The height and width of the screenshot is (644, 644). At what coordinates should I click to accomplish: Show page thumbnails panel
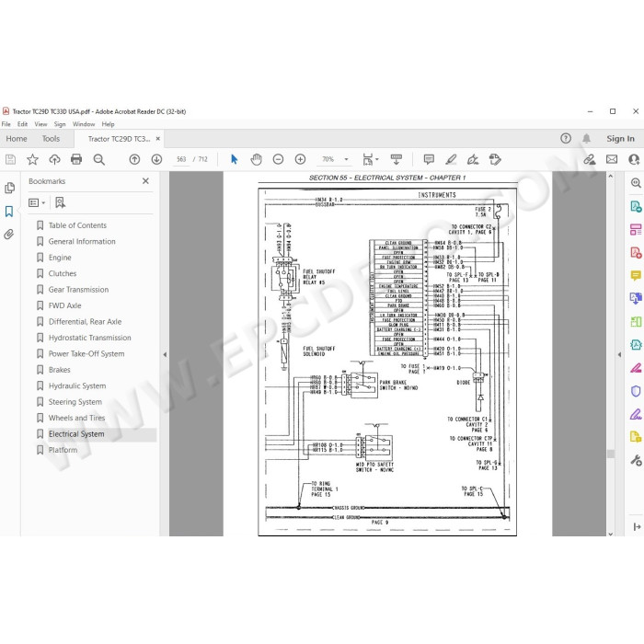[9, 188]
